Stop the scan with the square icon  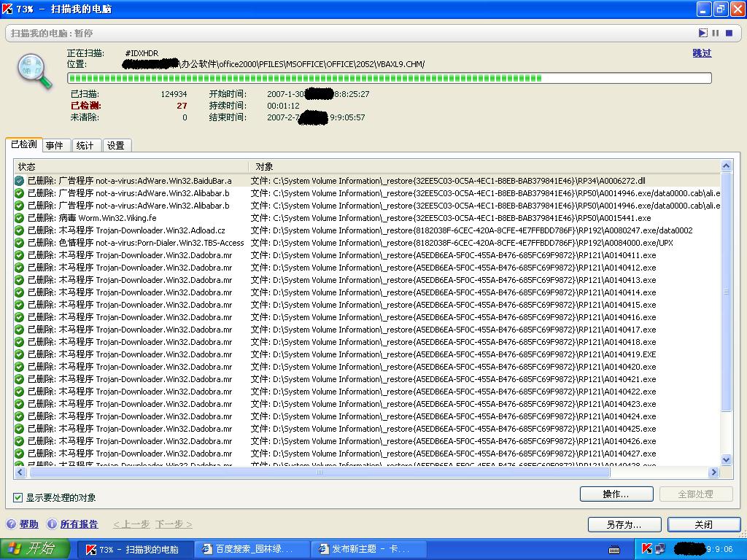click(729, 33)
